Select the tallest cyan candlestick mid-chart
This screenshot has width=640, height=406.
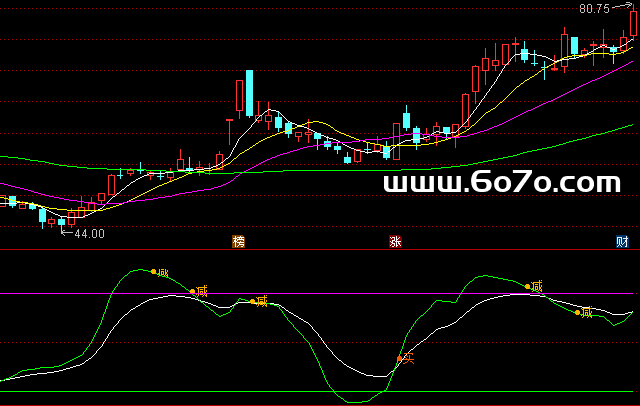coord(250,92)
